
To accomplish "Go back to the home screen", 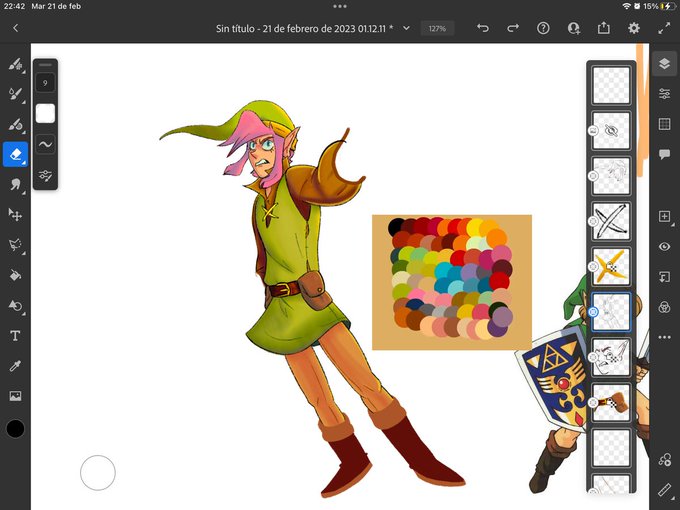I will pos(16,28).
